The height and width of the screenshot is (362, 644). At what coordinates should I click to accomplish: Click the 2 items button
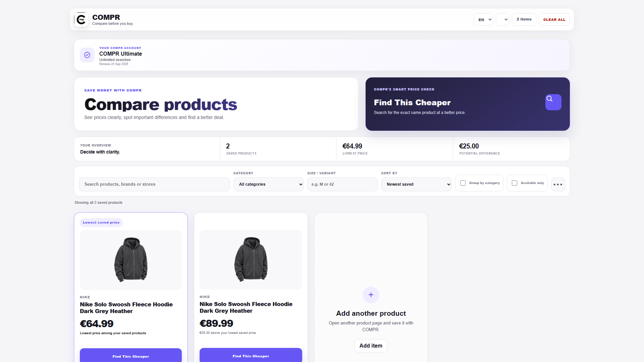click(524, 19)
